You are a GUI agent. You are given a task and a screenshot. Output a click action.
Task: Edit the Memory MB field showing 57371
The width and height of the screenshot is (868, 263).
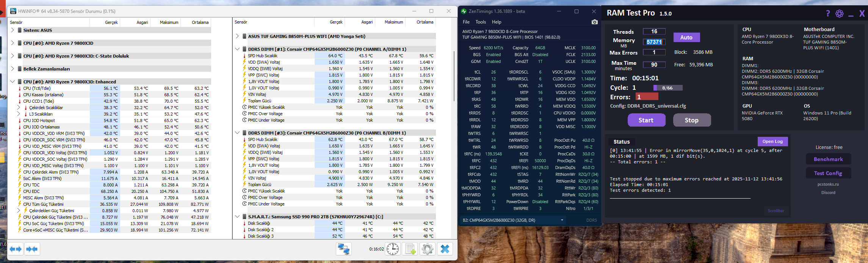pos(654,42)
